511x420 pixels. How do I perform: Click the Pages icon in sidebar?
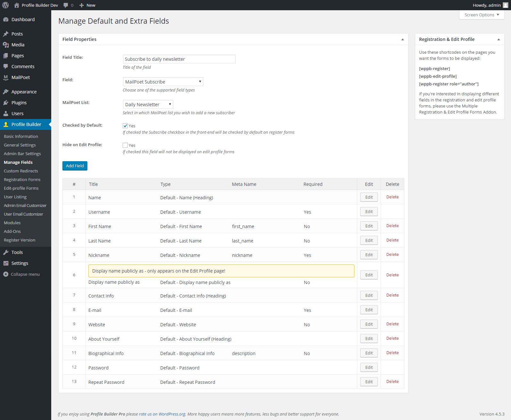pos(6,56)
